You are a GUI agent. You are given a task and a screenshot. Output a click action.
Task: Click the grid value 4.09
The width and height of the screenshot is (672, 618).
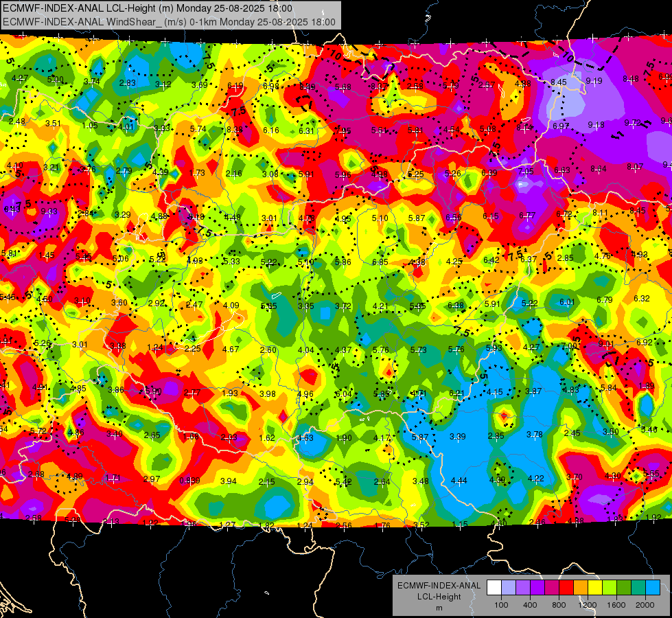click(x=231, y=306)
